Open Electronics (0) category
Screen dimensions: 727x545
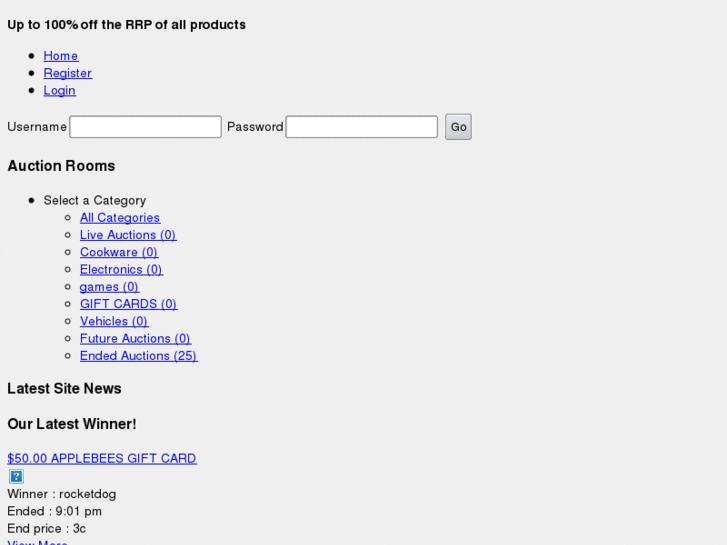(x=120, y=269)
